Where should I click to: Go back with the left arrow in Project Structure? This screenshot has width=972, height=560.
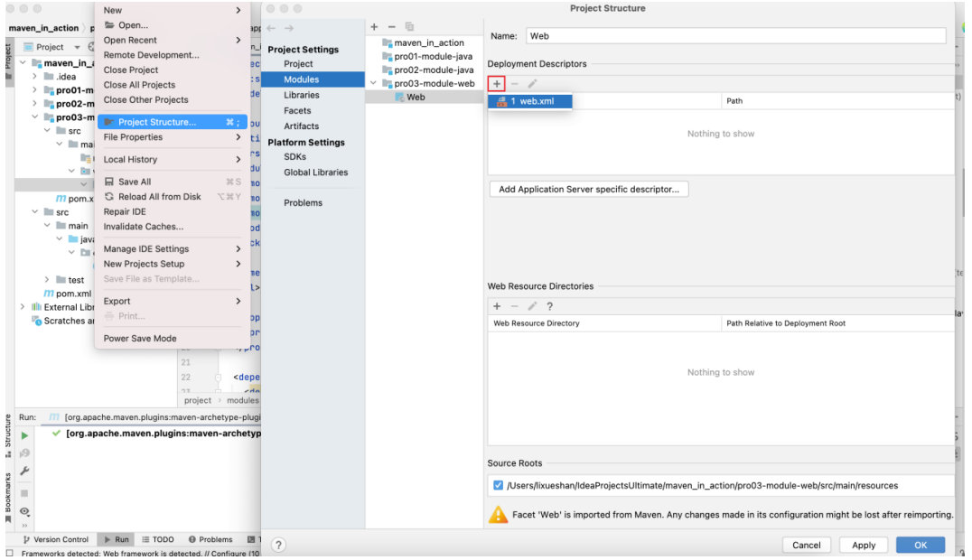coord(271,28)
